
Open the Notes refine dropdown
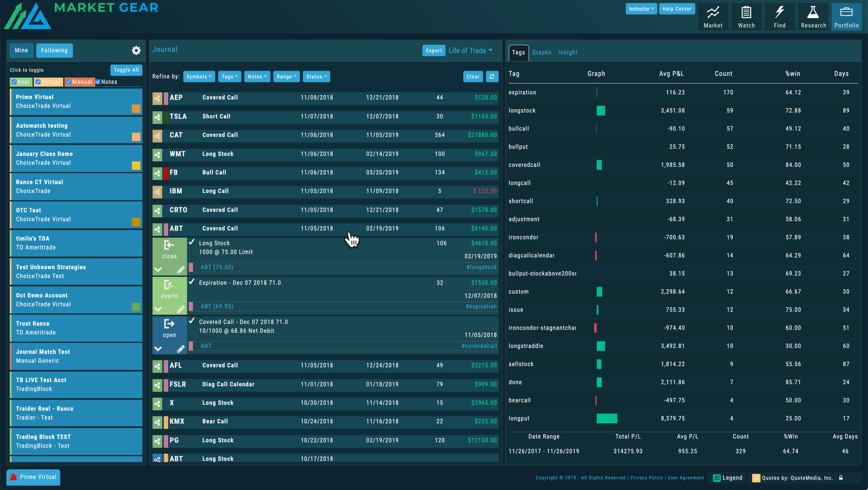pyautogui.click(x=257, y=77)
